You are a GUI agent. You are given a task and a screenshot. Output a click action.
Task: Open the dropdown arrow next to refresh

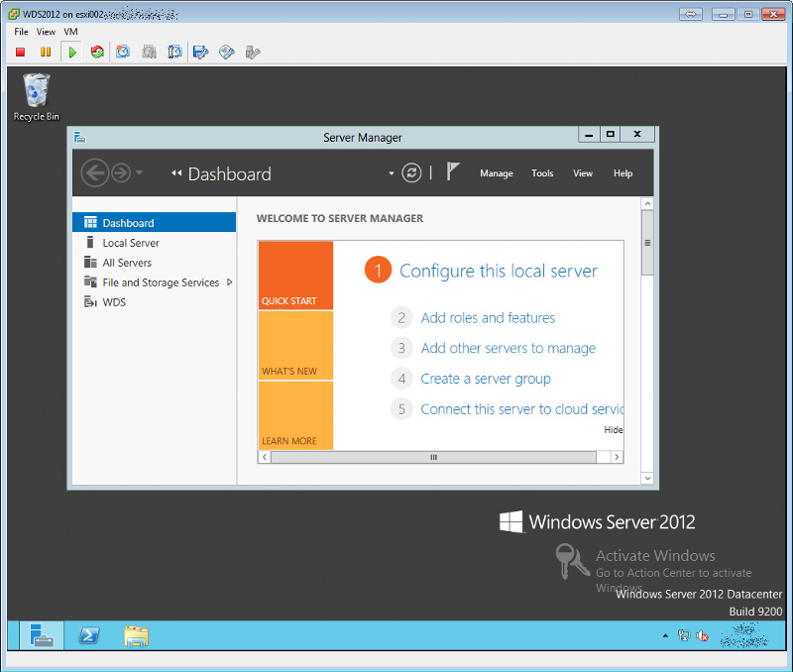pyautogui.click(x=391, y=173)
